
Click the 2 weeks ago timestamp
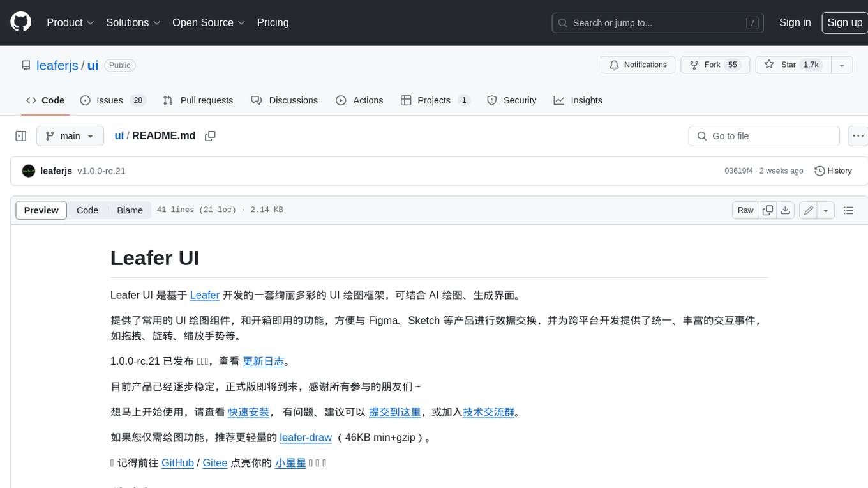(x=781, y=171)
